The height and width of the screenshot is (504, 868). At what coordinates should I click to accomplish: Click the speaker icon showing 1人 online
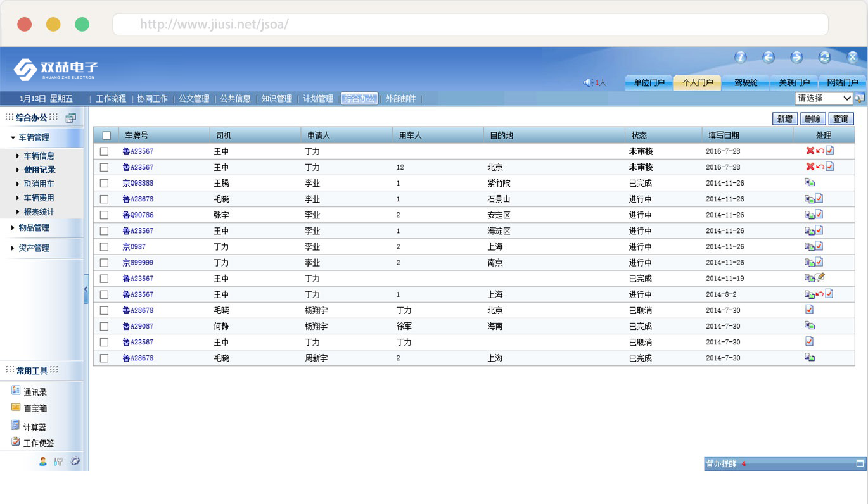587,83
